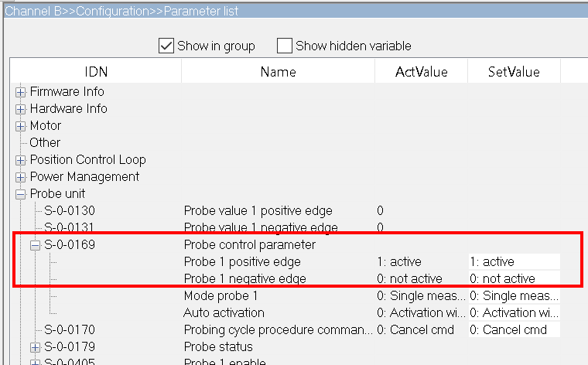
Task: Expand the Power Management group
Action: click(21, 177)
